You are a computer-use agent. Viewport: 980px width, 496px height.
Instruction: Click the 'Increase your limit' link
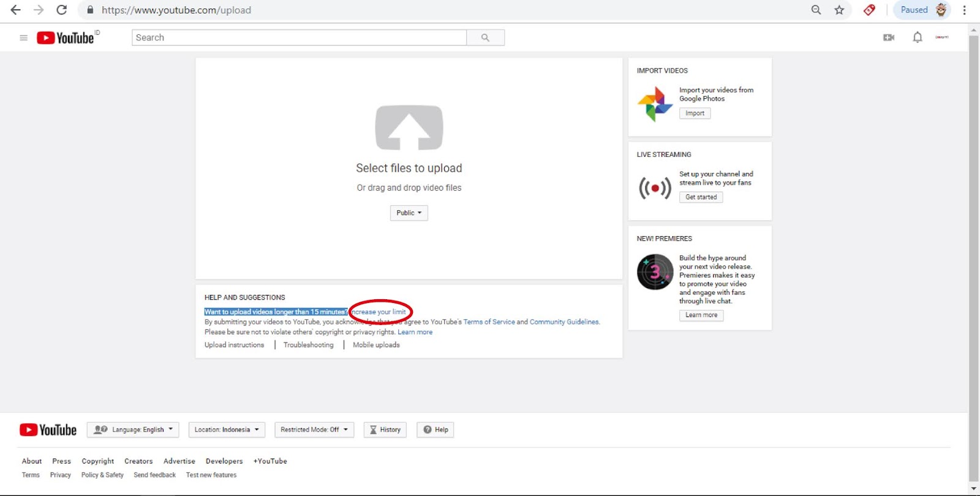tap(378, 312)
